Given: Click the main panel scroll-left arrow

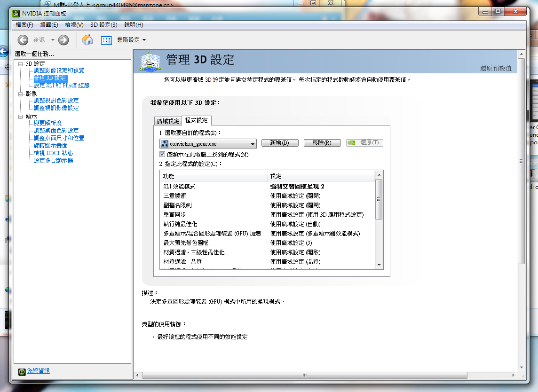Looking at the screenshot, I should coord(137,375).
